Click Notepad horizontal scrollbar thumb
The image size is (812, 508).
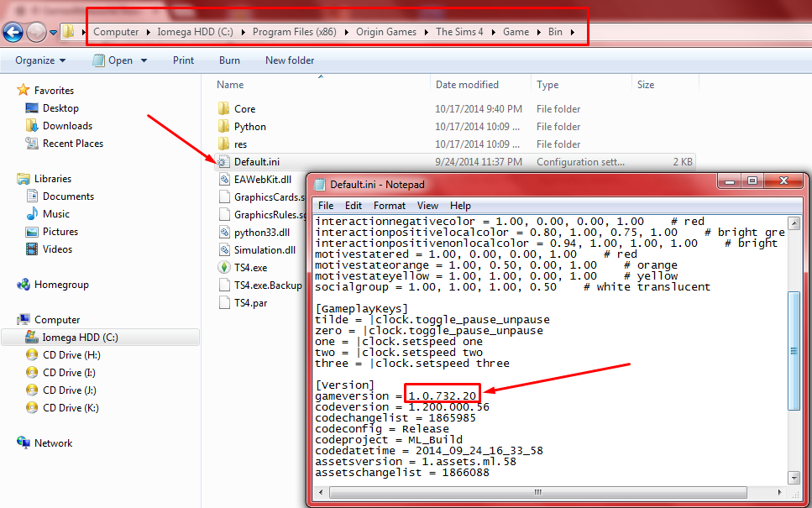[538, 492]
